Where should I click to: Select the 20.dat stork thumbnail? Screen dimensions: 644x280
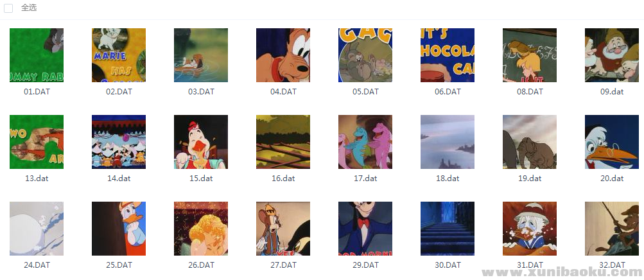coord(612,142)
